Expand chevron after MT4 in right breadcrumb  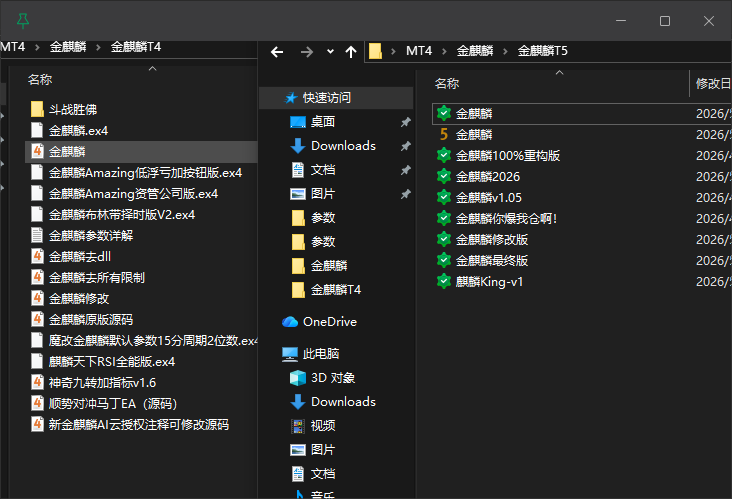(x=444, y=51)
